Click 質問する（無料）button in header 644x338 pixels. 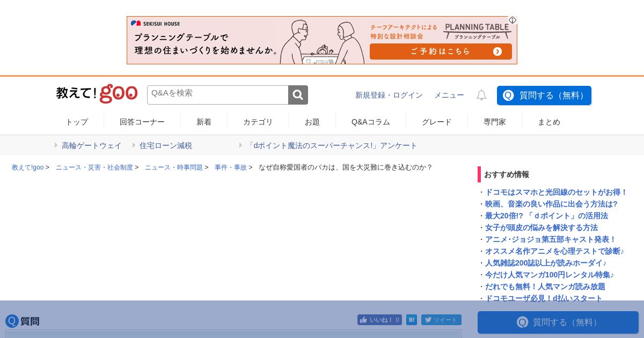pyautogui.click(x=544, y=95)
